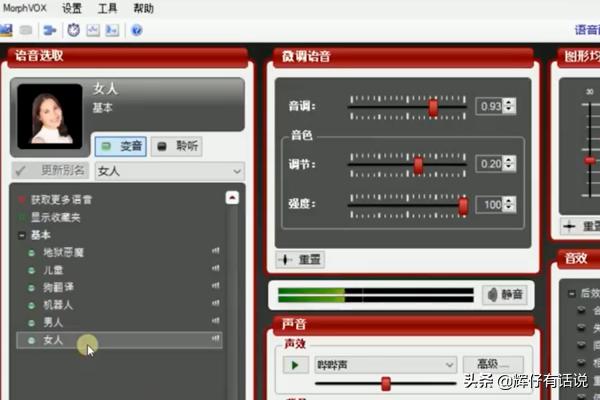This screenshot has width=600, height=400.
Task: Collapse the 后效 effects group
Action: coord(572,294)
